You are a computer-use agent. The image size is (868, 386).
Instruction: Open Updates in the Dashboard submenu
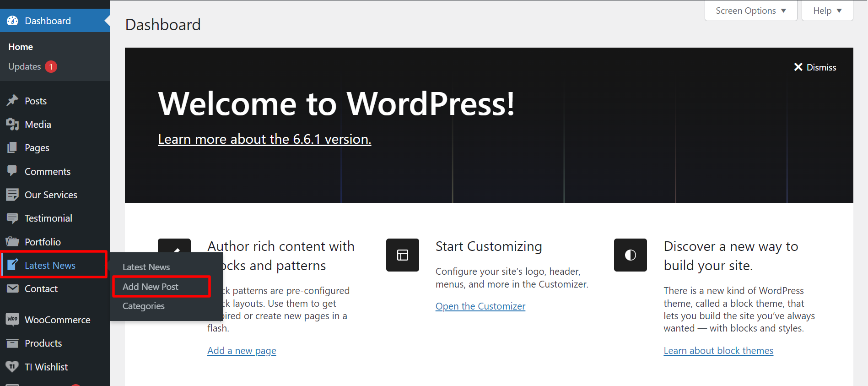tap(25, 67)
